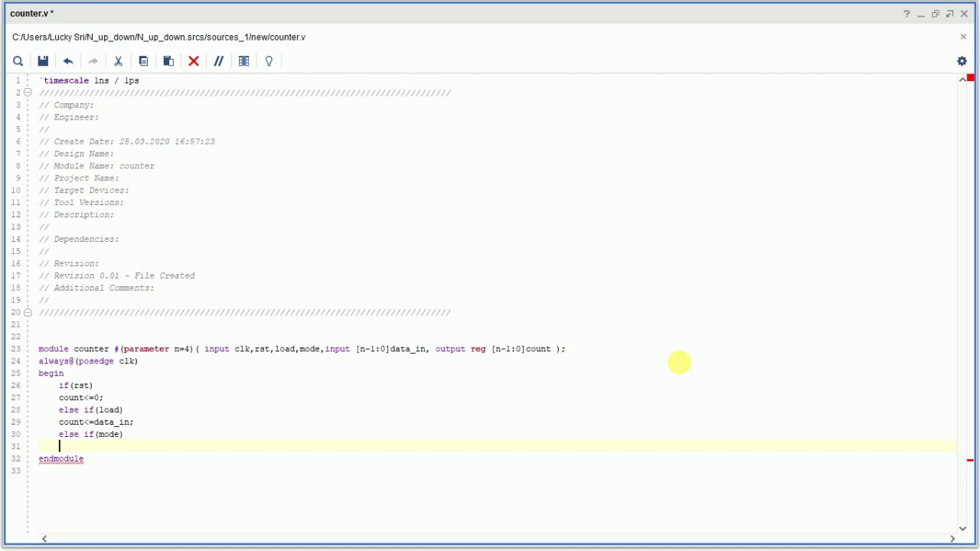980x551 pixels.
Task: Open editor settings gear
Action: tap(962, 61)
